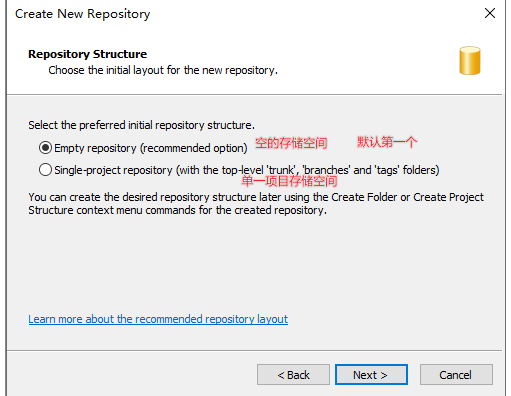This screenshot has height=396, width=511.
Task: Go to the previous step with Back
Action: 293,375
